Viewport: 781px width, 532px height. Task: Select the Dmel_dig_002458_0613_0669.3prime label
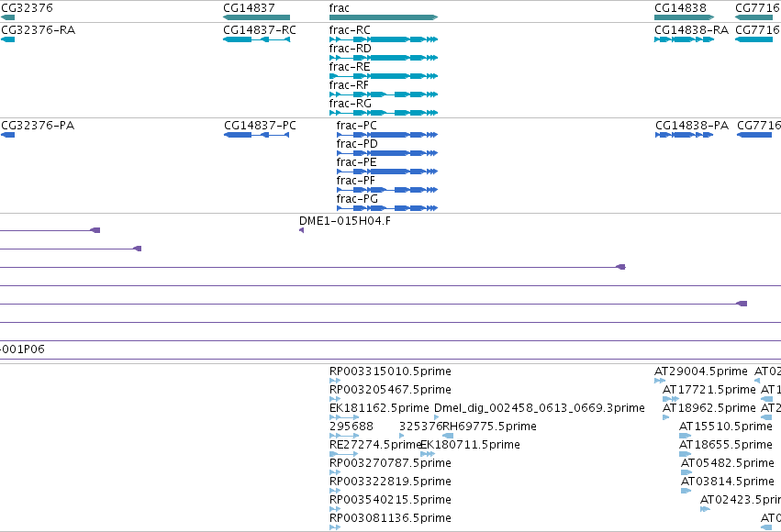[x=540, y=408]
